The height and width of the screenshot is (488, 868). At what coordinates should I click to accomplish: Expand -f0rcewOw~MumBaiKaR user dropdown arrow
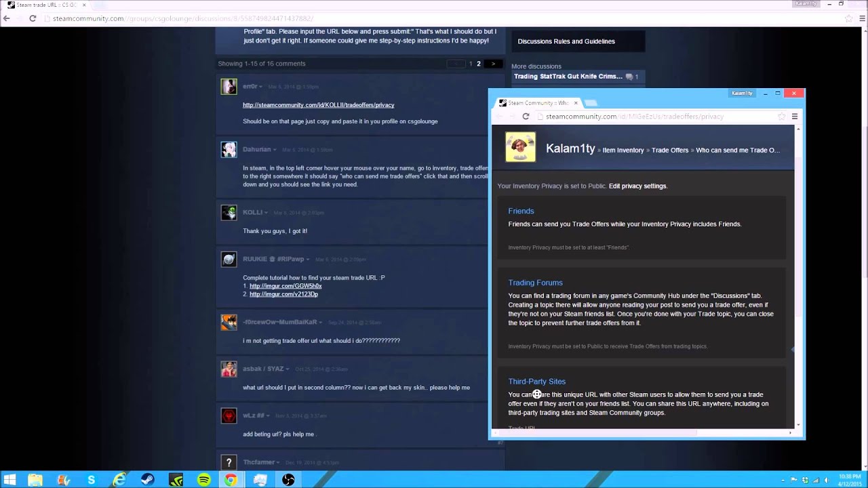click(x=321, y=323)
